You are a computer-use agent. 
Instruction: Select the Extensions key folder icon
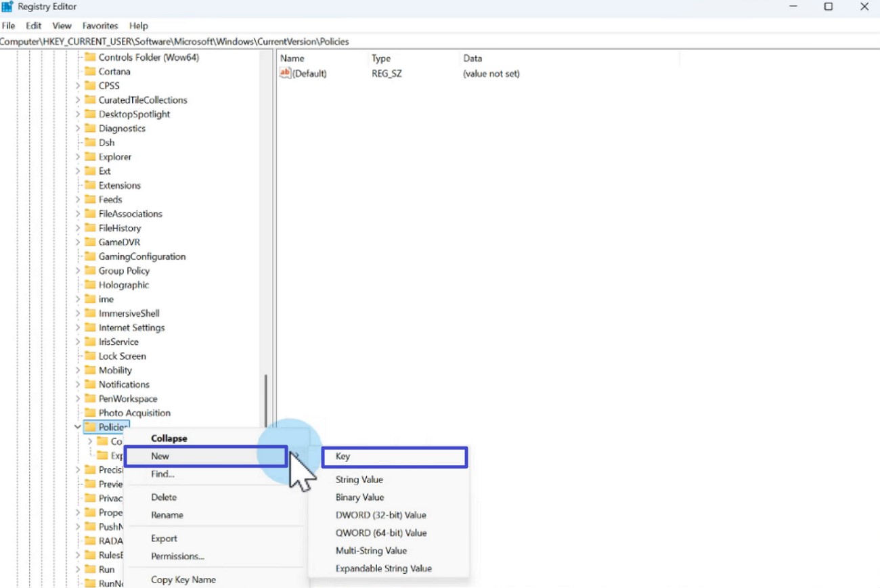90,185
